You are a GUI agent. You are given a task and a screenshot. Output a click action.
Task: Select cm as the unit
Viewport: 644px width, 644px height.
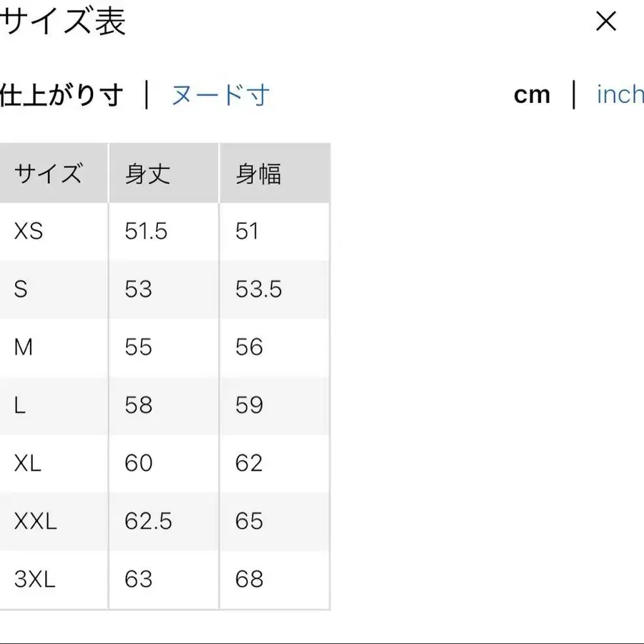[x=532, y=94]
